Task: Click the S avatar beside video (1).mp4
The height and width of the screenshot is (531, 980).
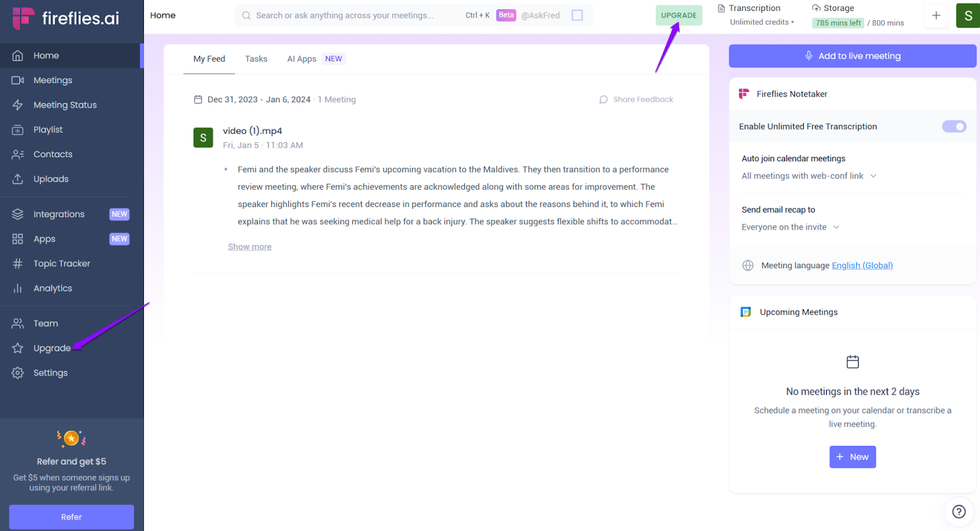Action: [203, 138]
